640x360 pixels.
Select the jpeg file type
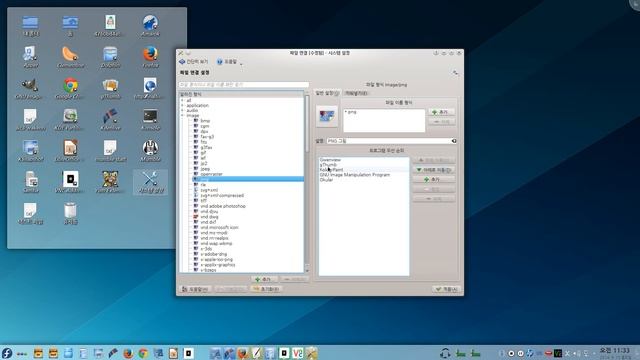click(x=205, y=169)
